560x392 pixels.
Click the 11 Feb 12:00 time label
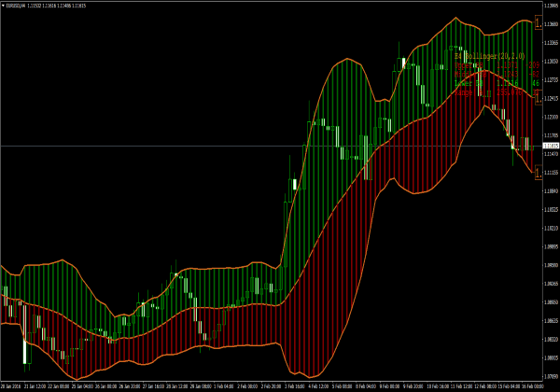click(x=461, y=386)
